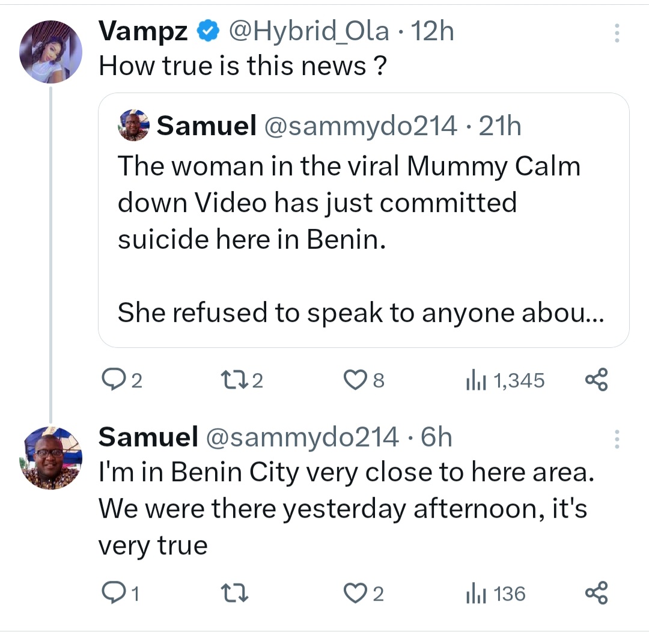The width and height of the screenshot is (649, 644).
Task: View analytics for Samuel's reply
Action: (474, 594)
